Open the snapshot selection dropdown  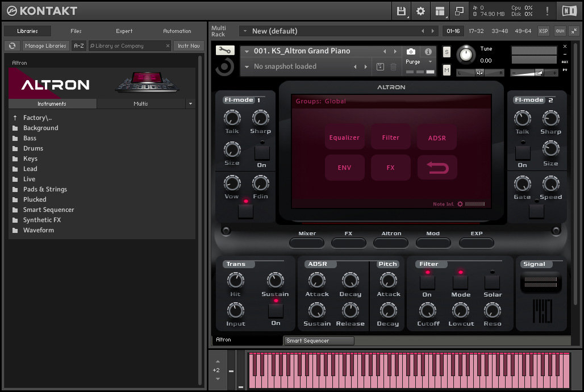(247, 66)
